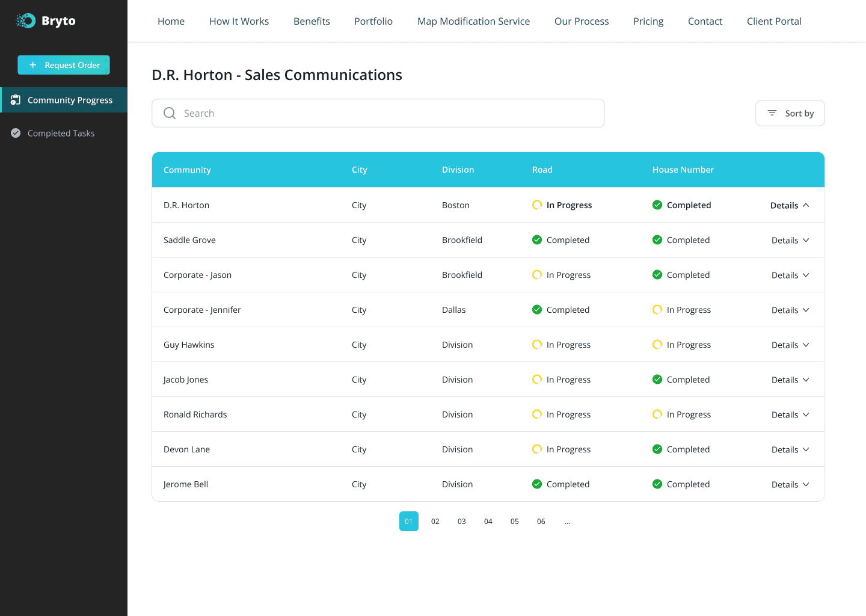Navigate to Portfolio
Image resolution: width=866 pixels, height=616 pixels.
click(x=373, y=21)
